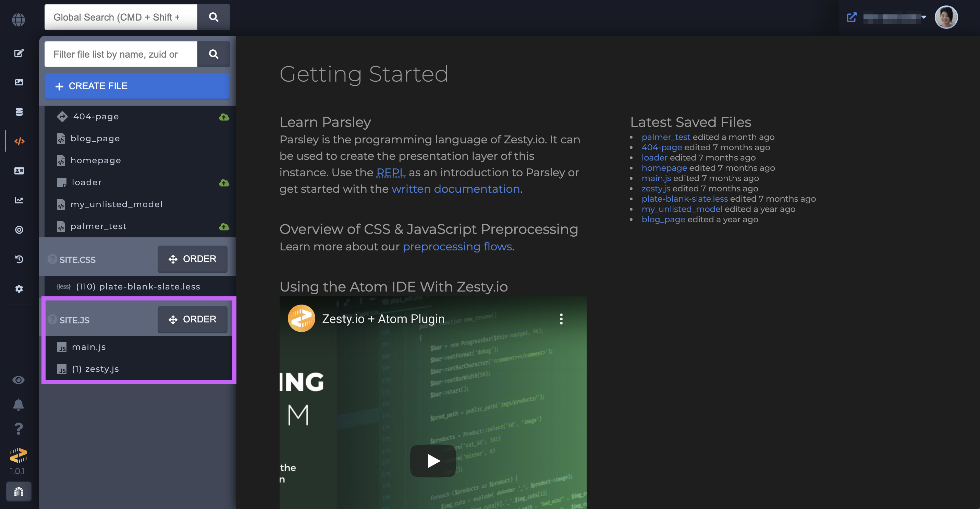The image size is (980, 509).
Task: Click the notifications bell icon
Action: pyautogui.click(x=18, y=404)
